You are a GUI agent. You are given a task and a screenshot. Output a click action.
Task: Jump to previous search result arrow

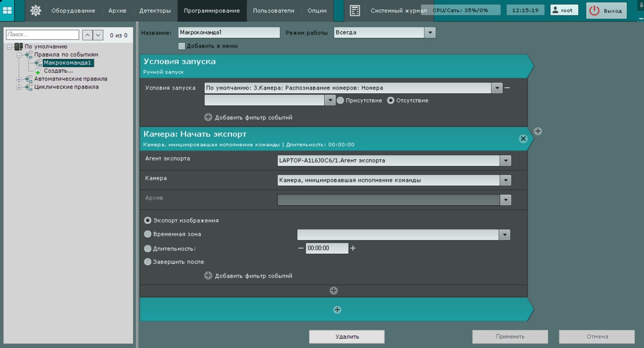click(87, 35)
